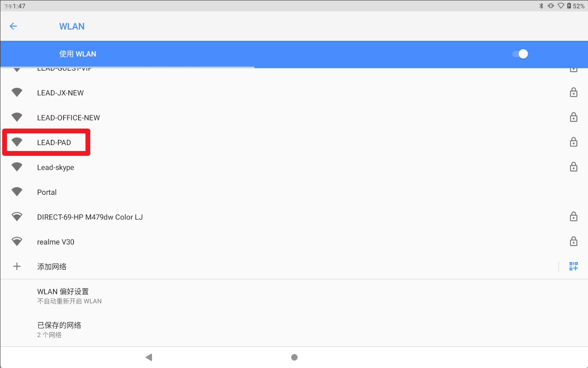Select the Portal open network
588x368 pixels.
coord(47,192)
